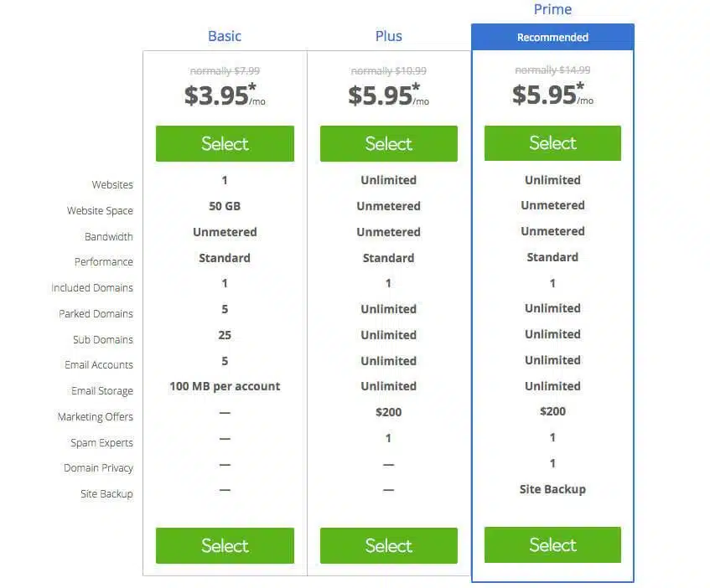This screenshot has height=588, width=710.
Task: Click the top Select button for Basic plan
Action: pos(225,144)
